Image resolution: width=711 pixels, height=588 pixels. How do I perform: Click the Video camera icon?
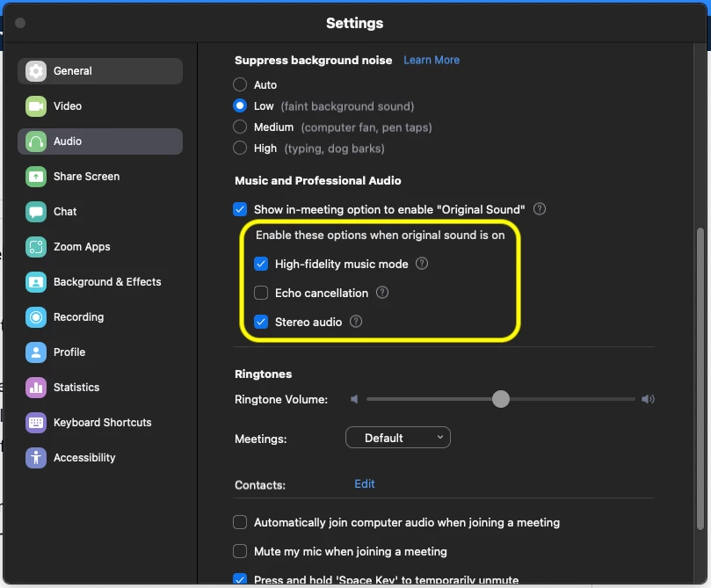36,106
